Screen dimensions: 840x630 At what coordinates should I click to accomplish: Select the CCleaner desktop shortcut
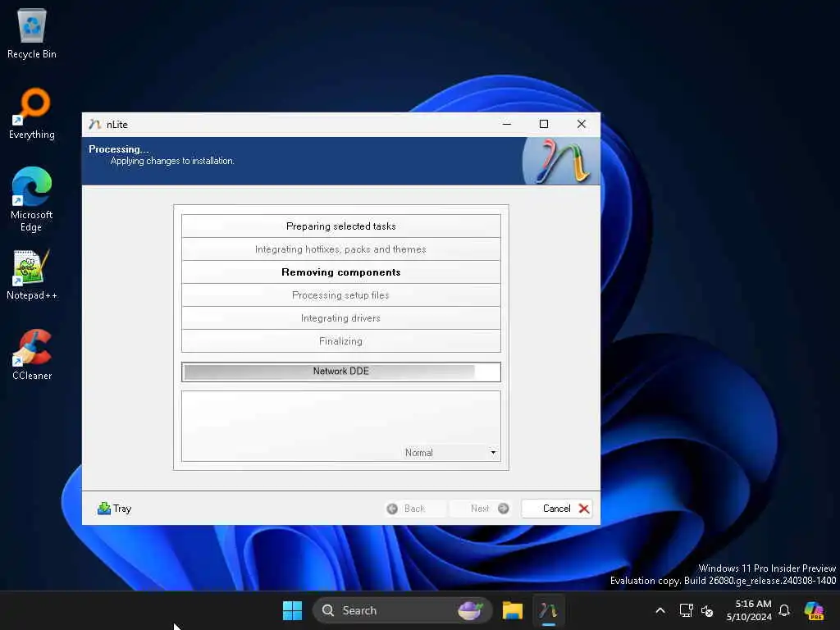pos(32,355)
